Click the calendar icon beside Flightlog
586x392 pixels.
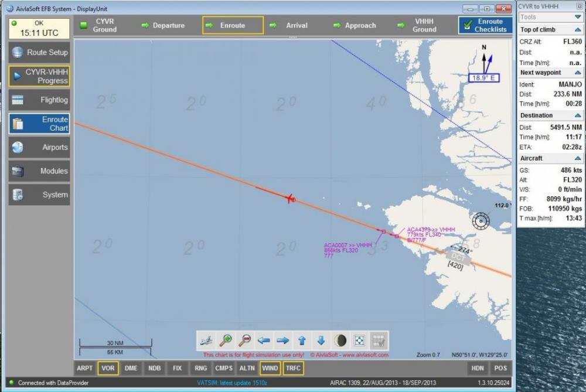coord(18,100)
